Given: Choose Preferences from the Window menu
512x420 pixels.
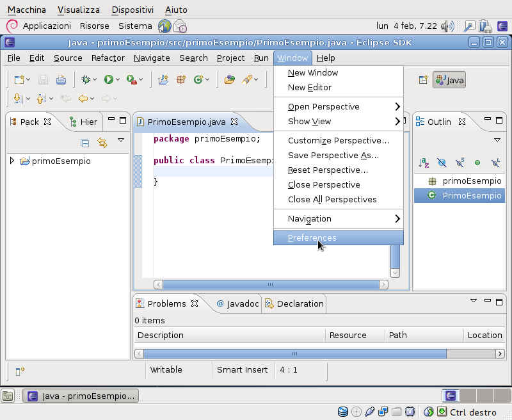Looking at the screenshot, I should point(339,238).
